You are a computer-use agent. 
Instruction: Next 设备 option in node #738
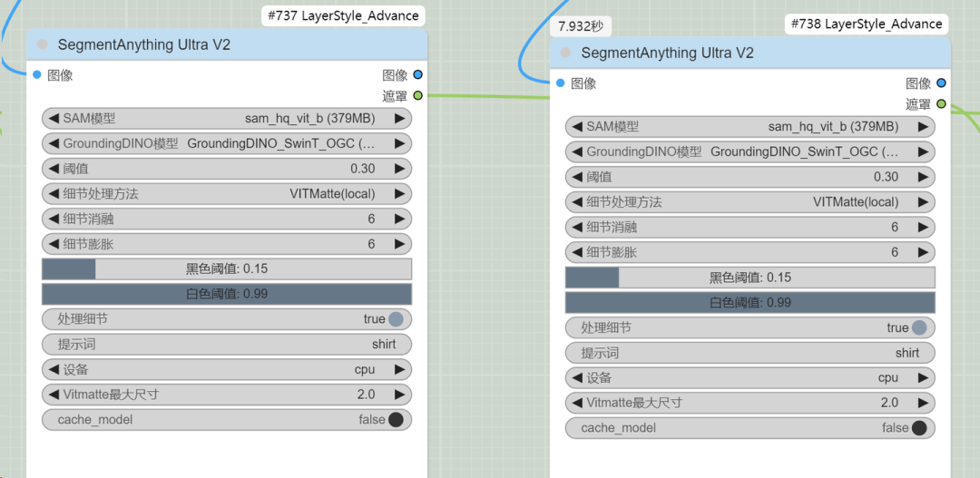(923, 377)
